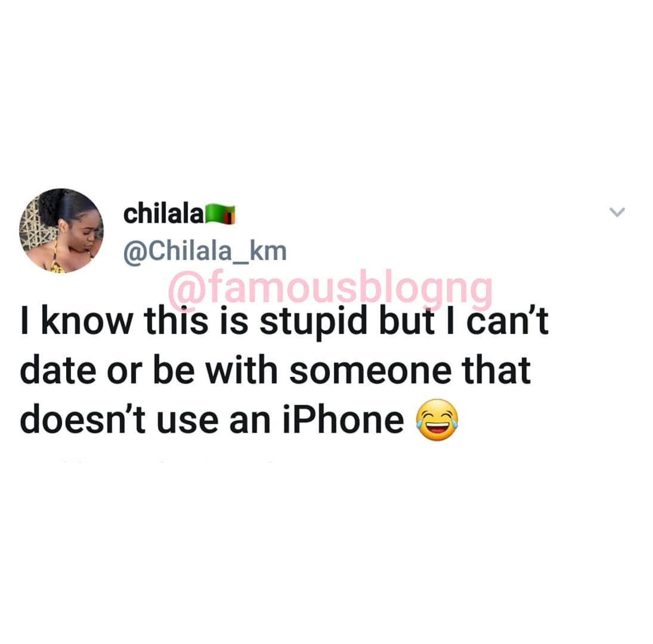Click the word date starting the second line

coord(58,370)
